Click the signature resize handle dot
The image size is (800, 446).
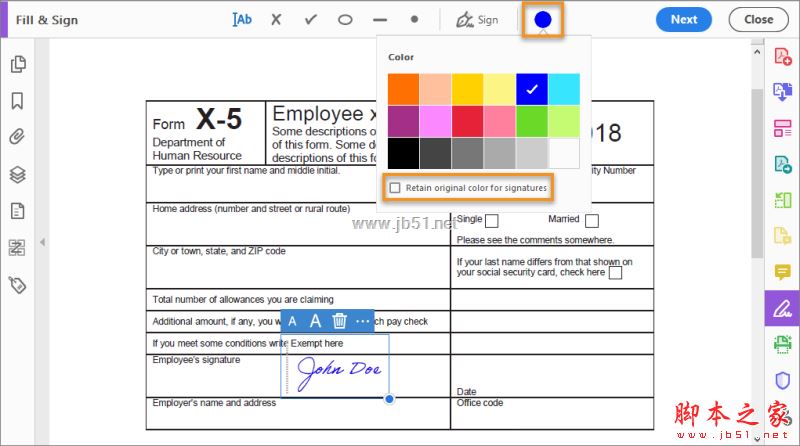click(389, 399)
